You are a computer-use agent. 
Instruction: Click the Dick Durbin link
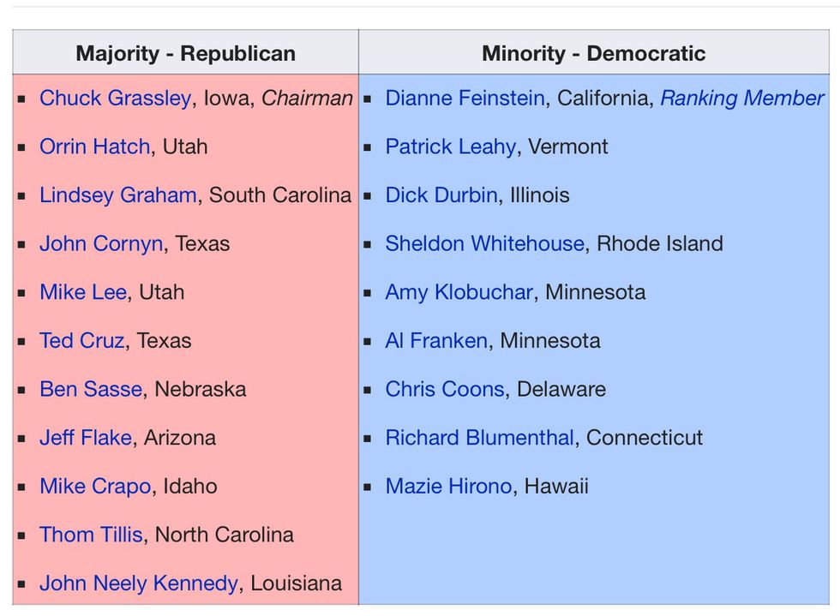[x=441, y=195]
